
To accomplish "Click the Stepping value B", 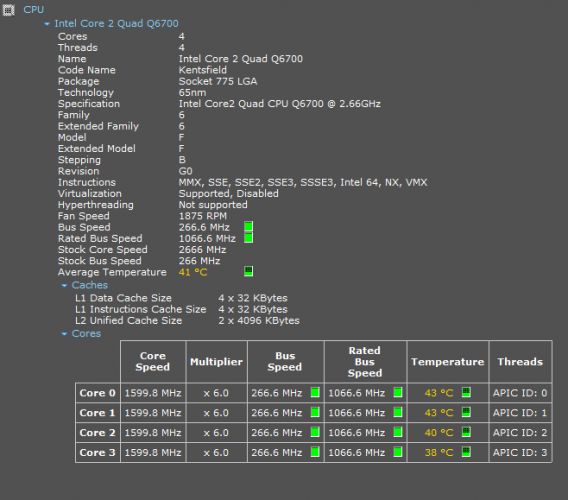I will click(x=182, y=160).
